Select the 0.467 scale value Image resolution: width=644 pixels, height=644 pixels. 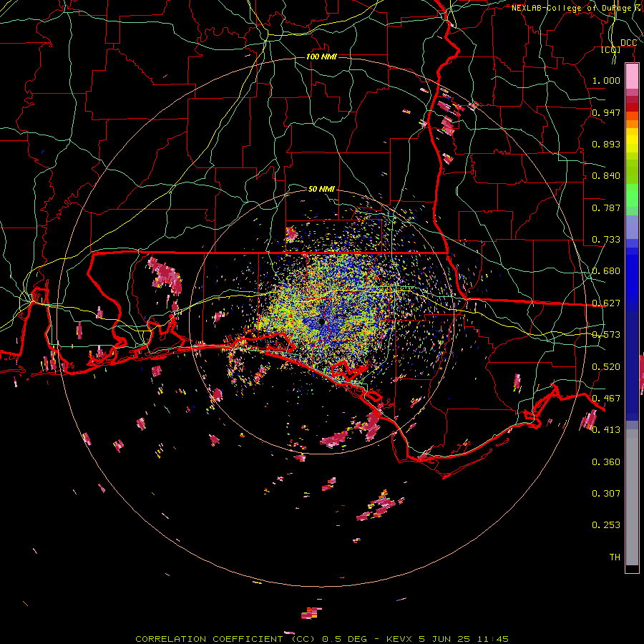coord(606,399)
